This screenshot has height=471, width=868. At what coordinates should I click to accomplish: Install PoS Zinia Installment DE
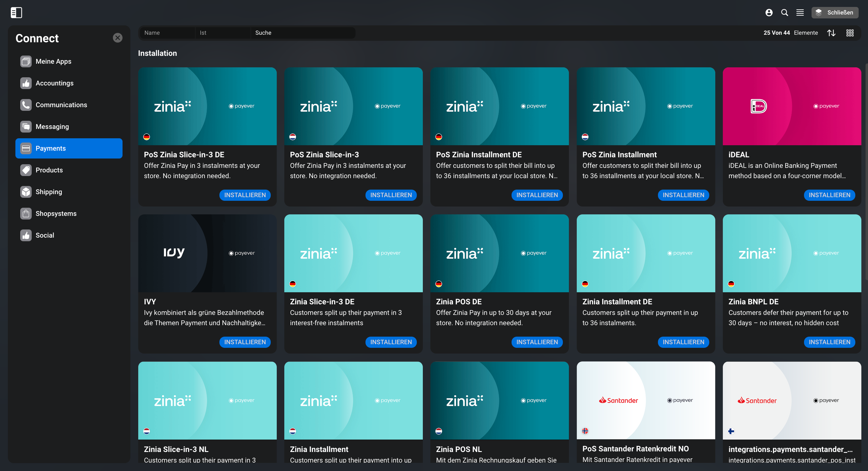click(x=537, y=195)
